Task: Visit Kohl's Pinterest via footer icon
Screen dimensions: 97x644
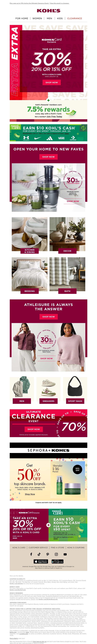Action: pyautogui.click(x=48, y=554)
